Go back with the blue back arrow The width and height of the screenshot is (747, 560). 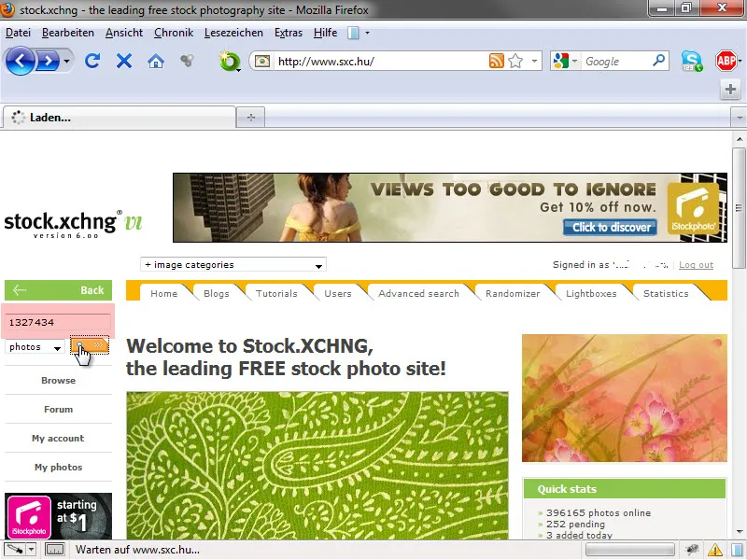[x=20, y=61]
